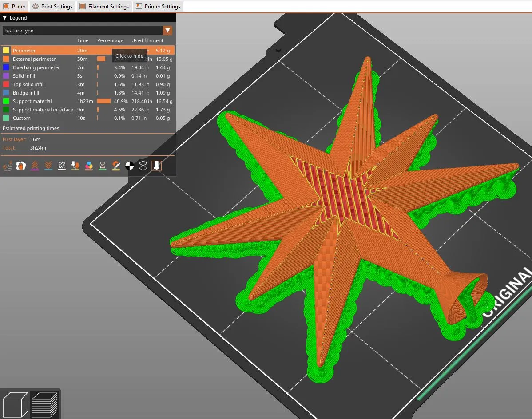
Task: Open the orange dropdown arrow beside Feature type
Action: coord(168,30)
